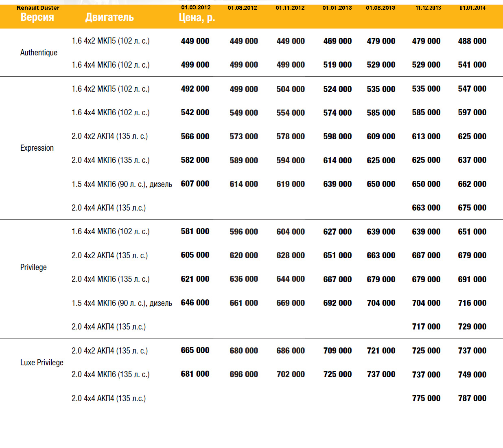Click the "Authentique" version label

[39, 53]
